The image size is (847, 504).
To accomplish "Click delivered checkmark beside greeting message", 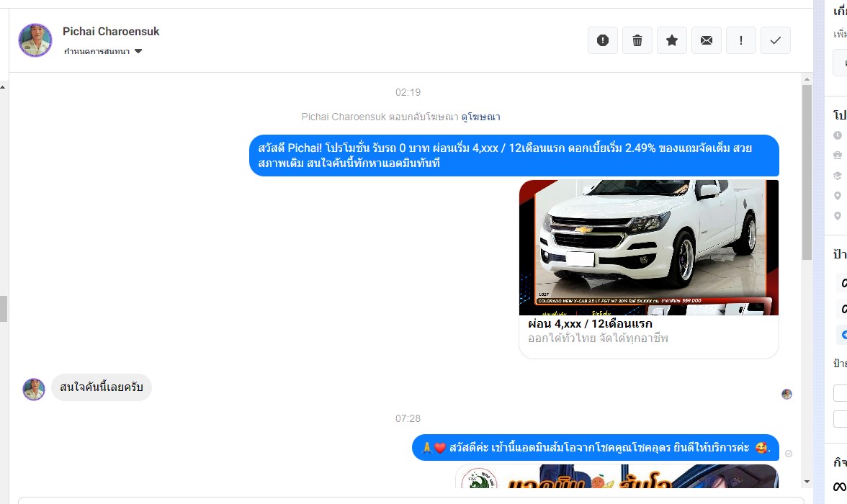I will [x=789, y=454].
